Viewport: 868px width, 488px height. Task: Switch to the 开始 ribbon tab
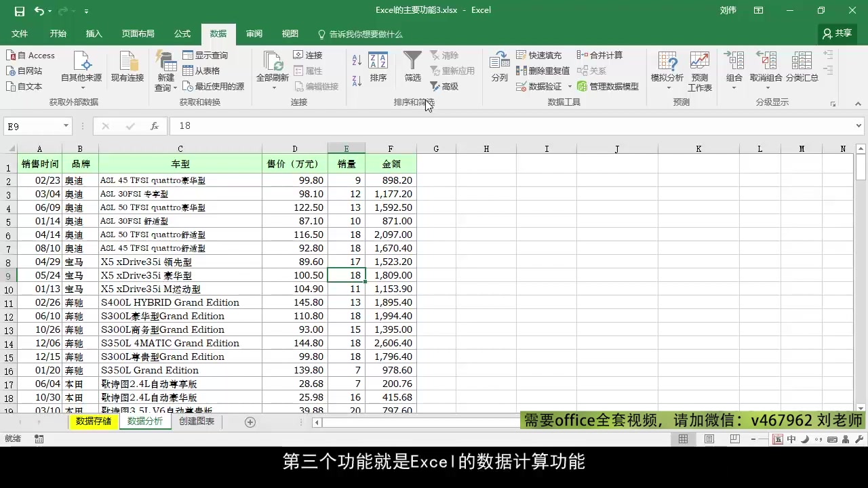click(x=58, y=34)
